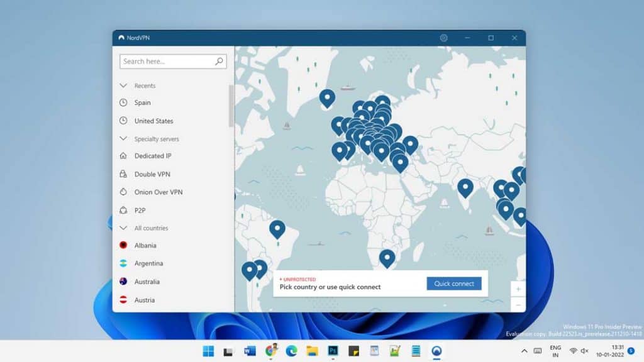Select the Spain recent connection

(x=143, y=102)
